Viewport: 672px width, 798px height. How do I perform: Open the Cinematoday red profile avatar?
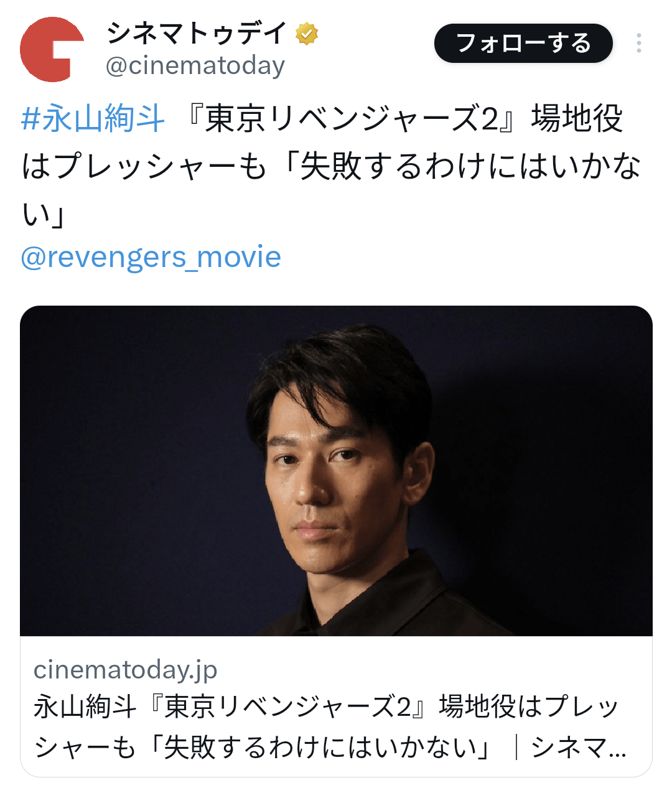click(52, 50)
